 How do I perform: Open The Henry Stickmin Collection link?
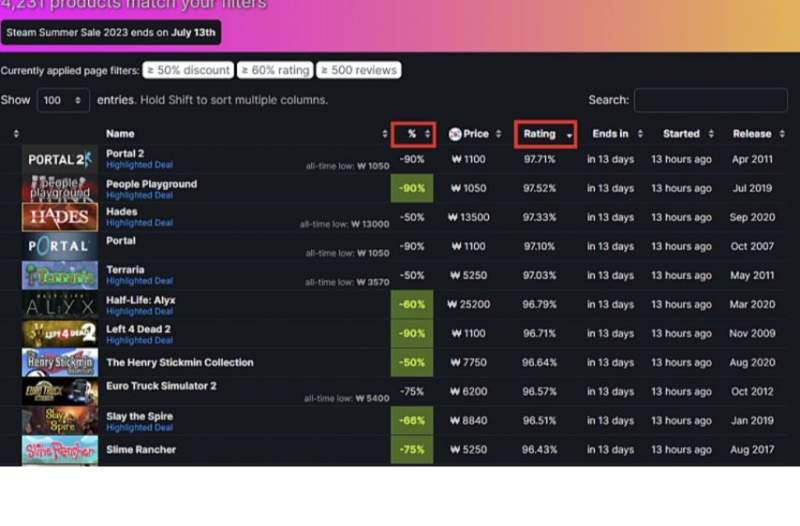click(x=180, y=363)
